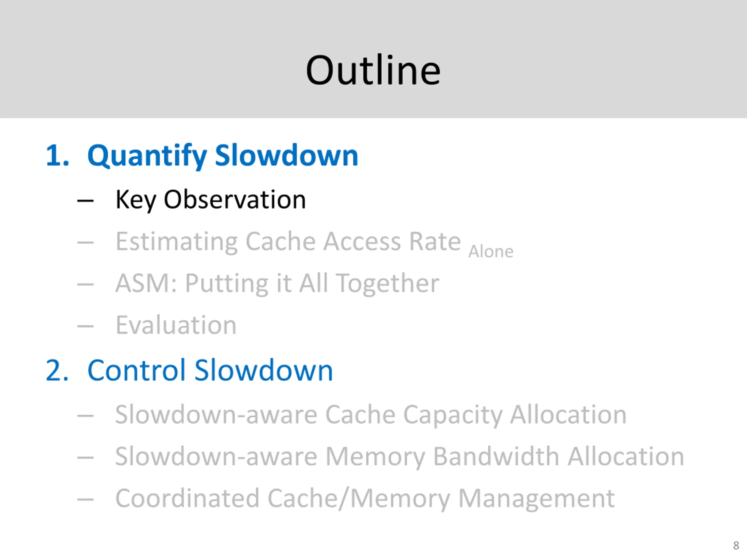747x560 pixels.
Task: Click the dash before "Slowdown-aware Memory Bandwidth Allocation"
Action: (x=85, y=458)
